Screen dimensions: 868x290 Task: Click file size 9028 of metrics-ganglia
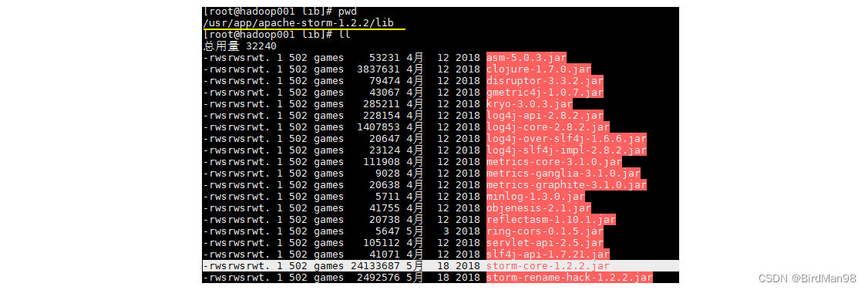pos(388,174)
